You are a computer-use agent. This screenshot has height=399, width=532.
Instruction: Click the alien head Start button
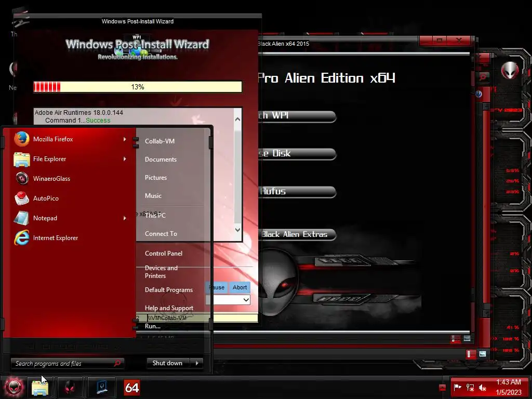14,387
